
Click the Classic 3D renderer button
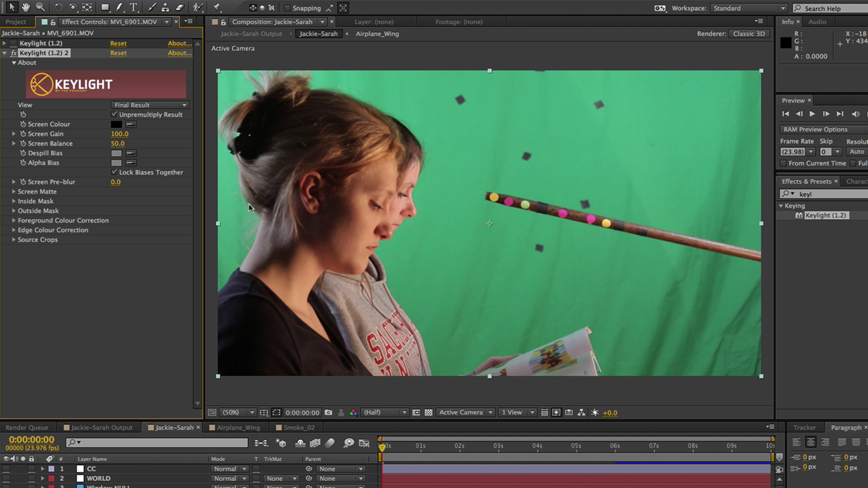click(749, 34)
